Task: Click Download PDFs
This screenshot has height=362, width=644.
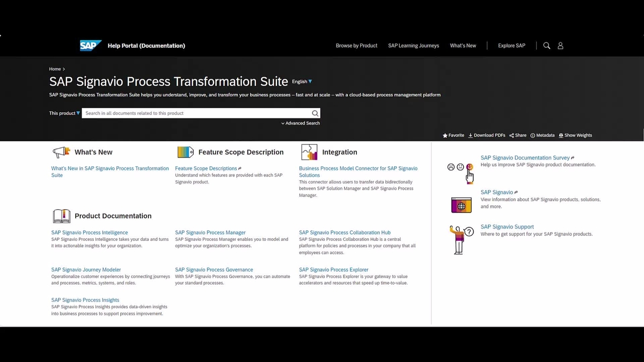Action: click(x=486, y=135)
